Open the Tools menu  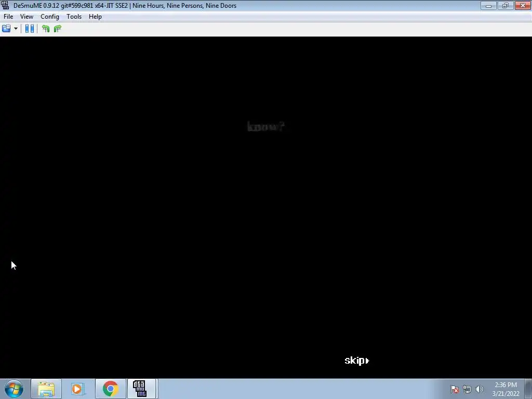tap(74, 17)
